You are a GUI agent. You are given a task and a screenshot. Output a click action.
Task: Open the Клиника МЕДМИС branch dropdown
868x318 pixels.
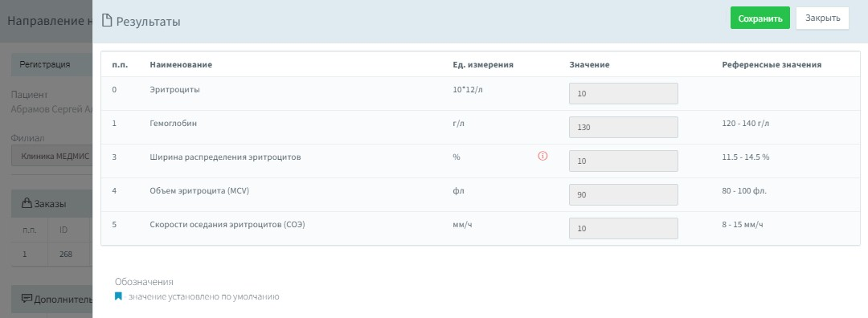point(51,156)
